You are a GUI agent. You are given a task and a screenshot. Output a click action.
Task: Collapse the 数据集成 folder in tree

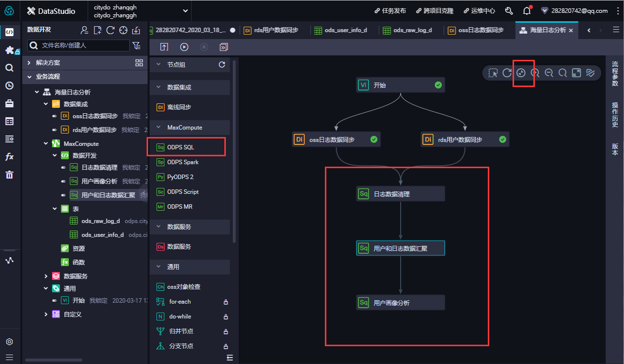[x=46, y=104]
